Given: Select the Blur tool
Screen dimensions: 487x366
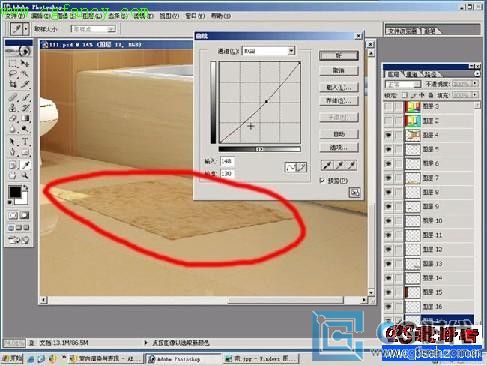Looking at the screenshot, I should pos(13,129).
